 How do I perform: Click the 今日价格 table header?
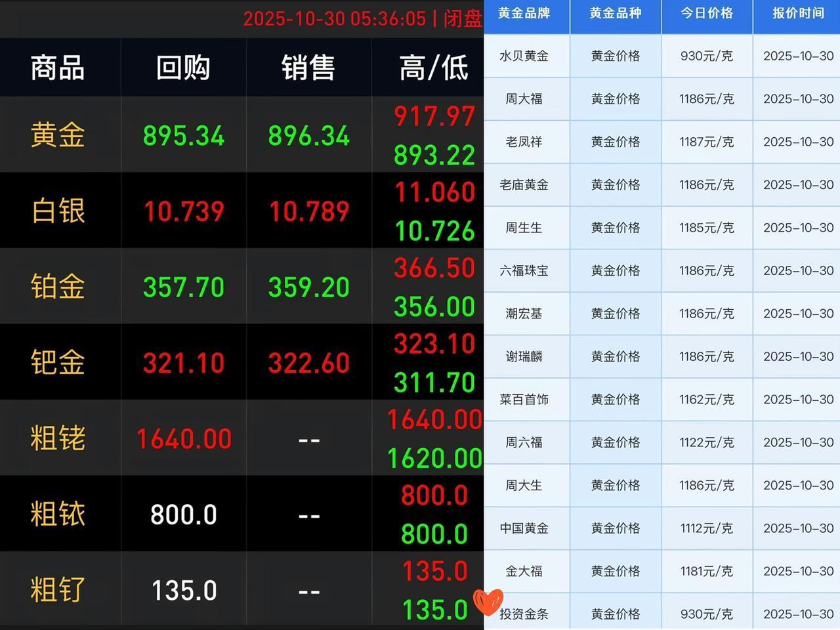(707, 13)
